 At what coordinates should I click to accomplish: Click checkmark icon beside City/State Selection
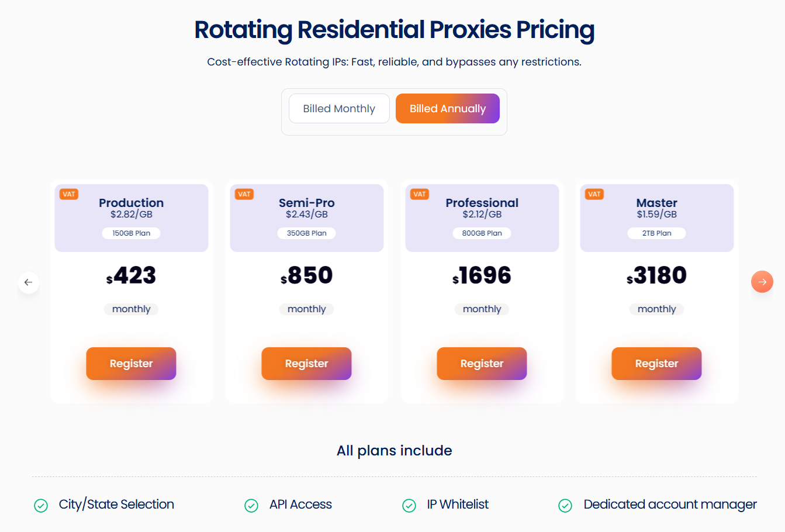pos(41,505)
